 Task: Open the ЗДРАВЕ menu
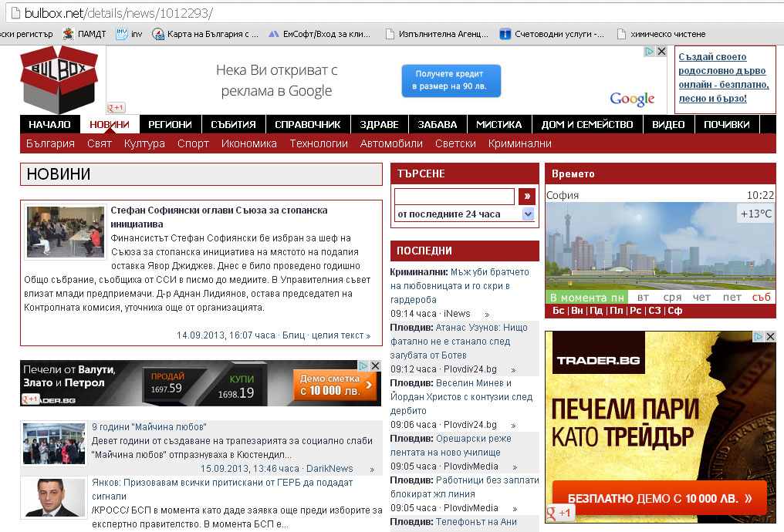[x=380, y=124]
